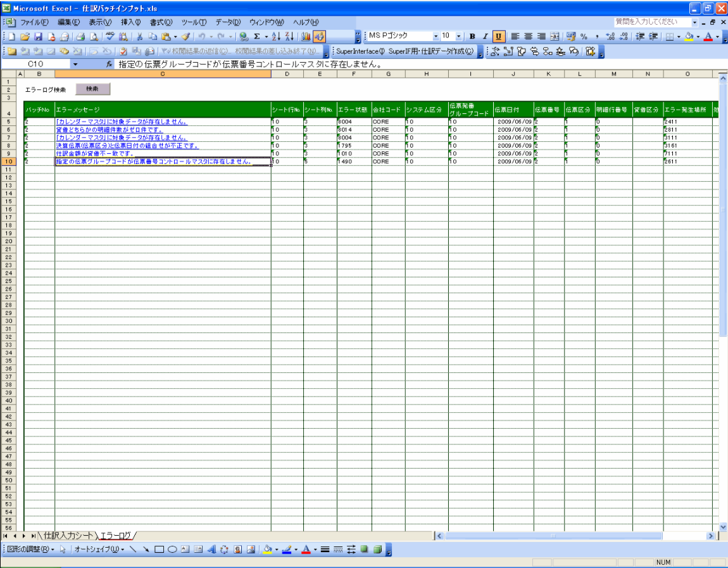Click the Save icon in the toolbar
Image resolution: width=728 pixels, height=568 pixels.
pyautogui.click(x=37, y=37)
